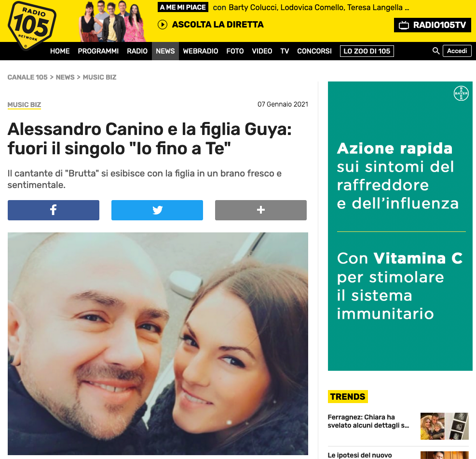Open LO ZOO DI 105 button
This screenshot has height=459, width=476.
(367, 51)
